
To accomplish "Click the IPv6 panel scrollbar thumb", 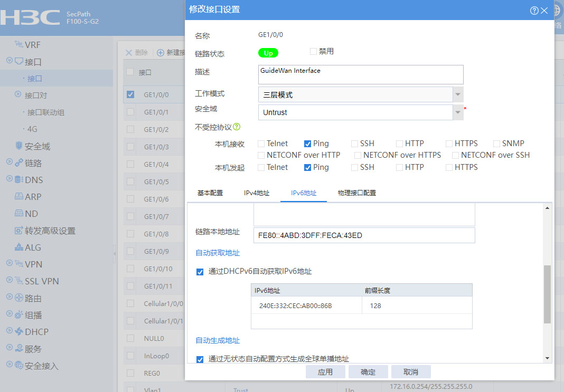I will pos(547,294).
